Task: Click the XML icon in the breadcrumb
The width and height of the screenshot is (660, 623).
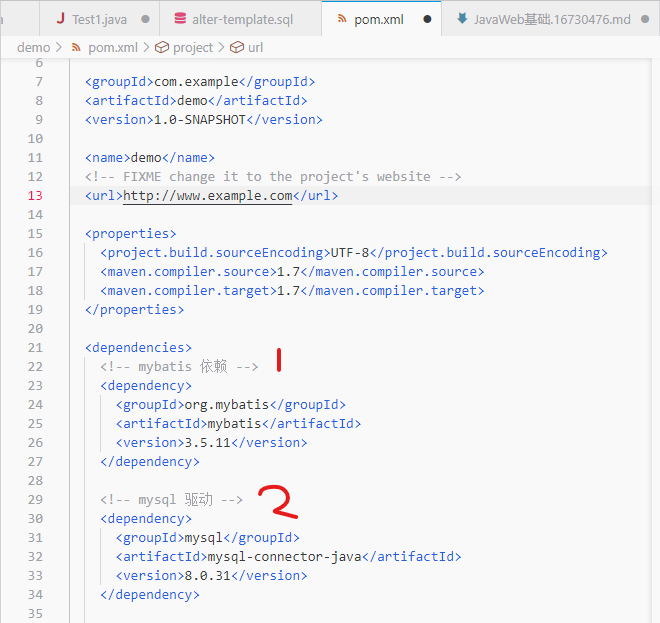Action: tap(76, 47)
